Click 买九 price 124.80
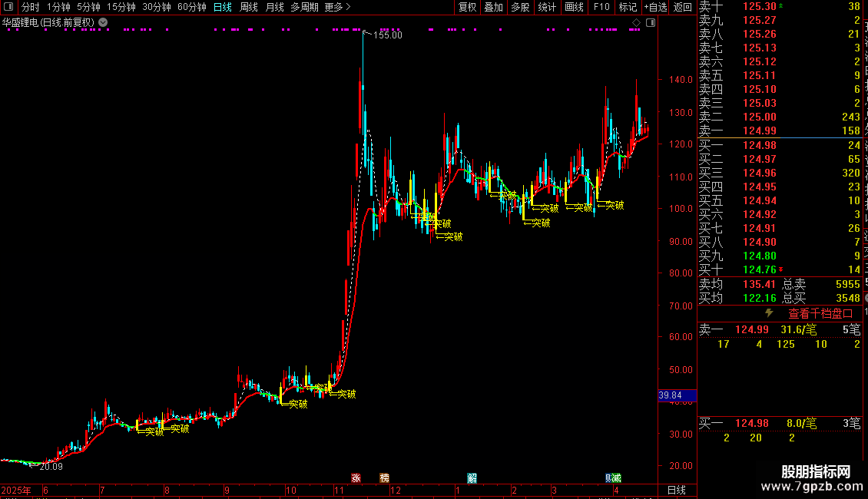This screenshot has width=868, height=499. pyautogui.click(x=760, y=256)
